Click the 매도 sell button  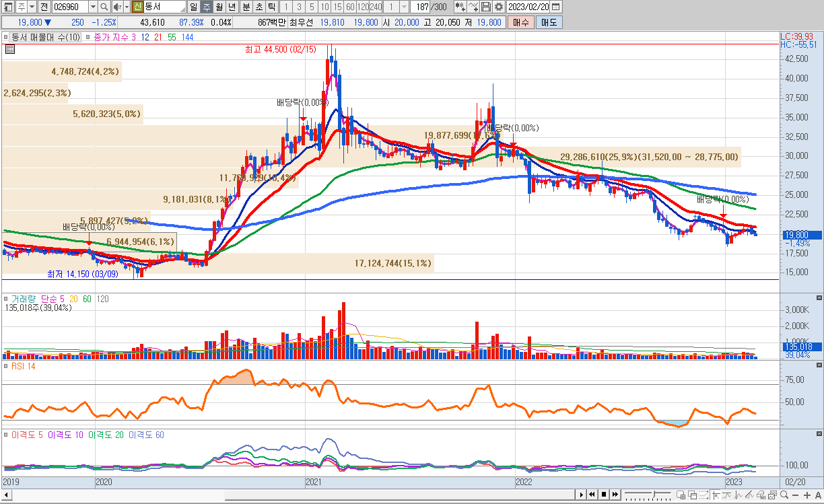pyautogui.click(x=549, y=22)
